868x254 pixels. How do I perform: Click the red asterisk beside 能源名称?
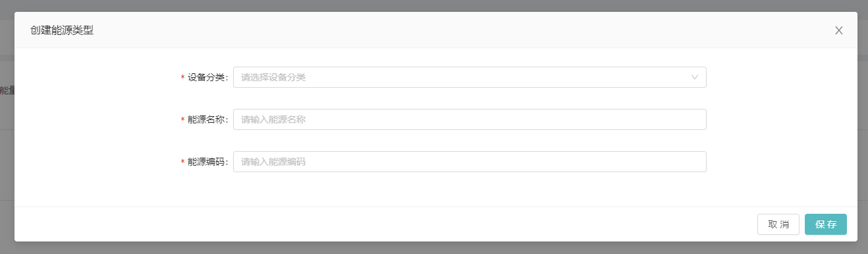pyautogui.click(x=182, y=120)
